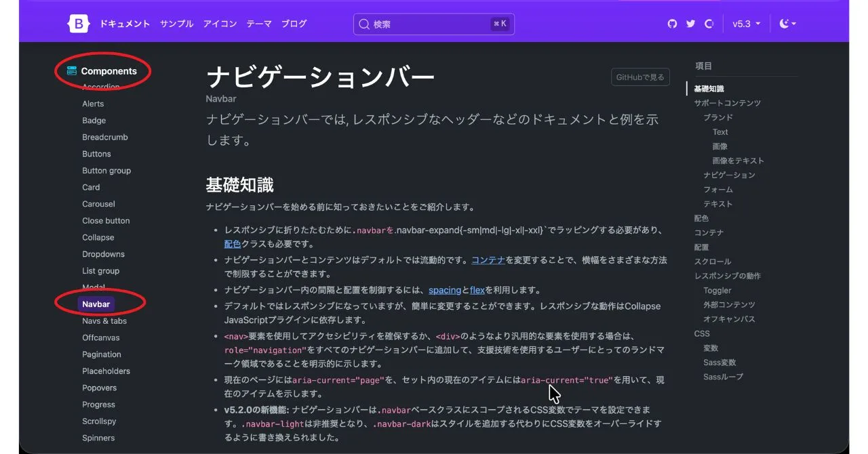Select the Navbar entry in the sidebar
The image size is (868, 454).
97,304
